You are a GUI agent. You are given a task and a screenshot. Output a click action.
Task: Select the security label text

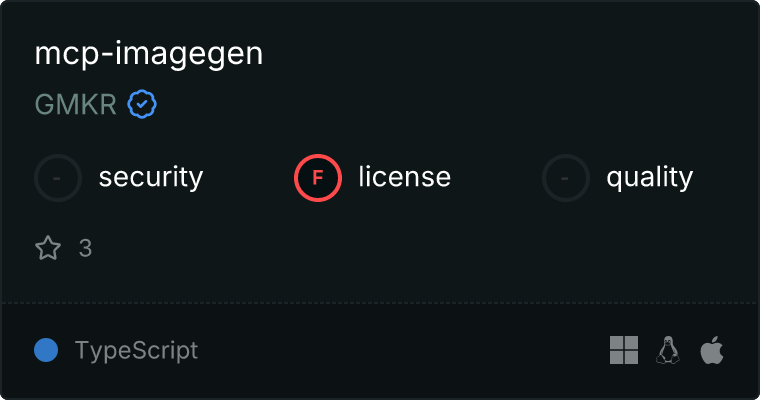[151, 177]
